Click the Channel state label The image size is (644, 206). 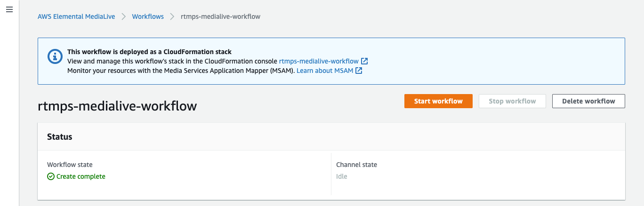tap(356, 165)
